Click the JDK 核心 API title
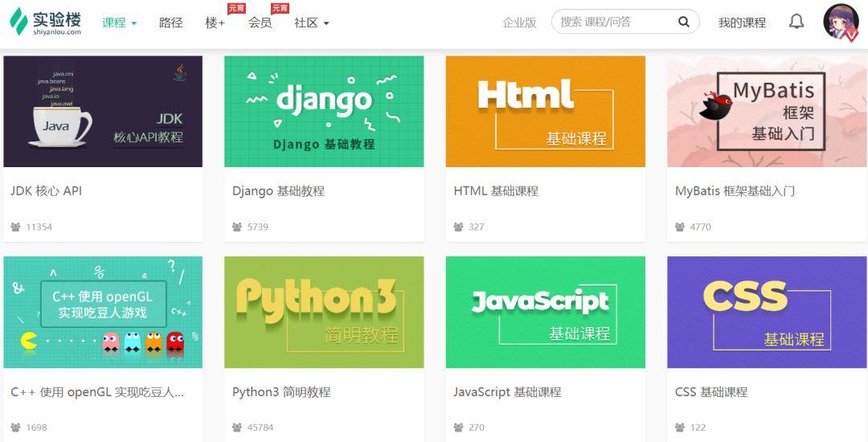 (47, 190)
